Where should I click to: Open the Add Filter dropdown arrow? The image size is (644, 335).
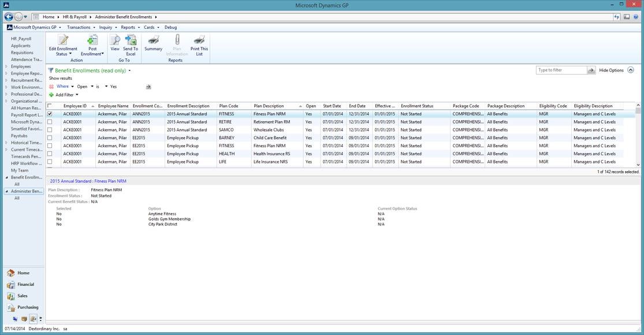coord(77,95)
